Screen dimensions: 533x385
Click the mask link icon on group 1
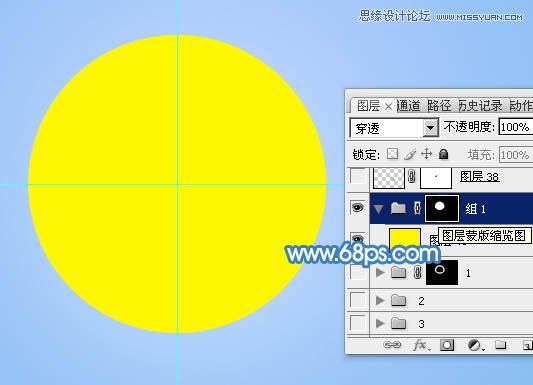point(417,273)
